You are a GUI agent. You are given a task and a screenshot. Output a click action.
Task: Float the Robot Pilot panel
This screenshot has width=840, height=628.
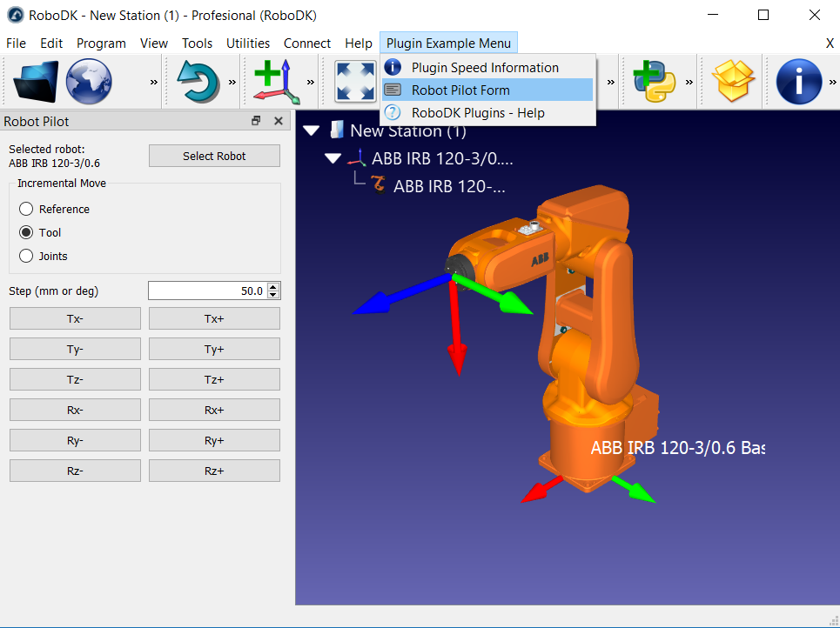point(256,121)
